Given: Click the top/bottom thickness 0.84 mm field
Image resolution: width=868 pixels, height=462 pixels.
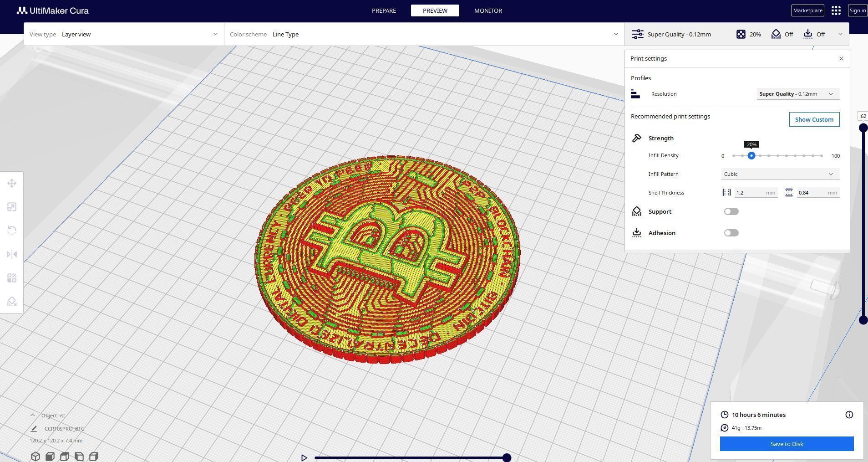Looking at the screenshot, I should [817, 193].
